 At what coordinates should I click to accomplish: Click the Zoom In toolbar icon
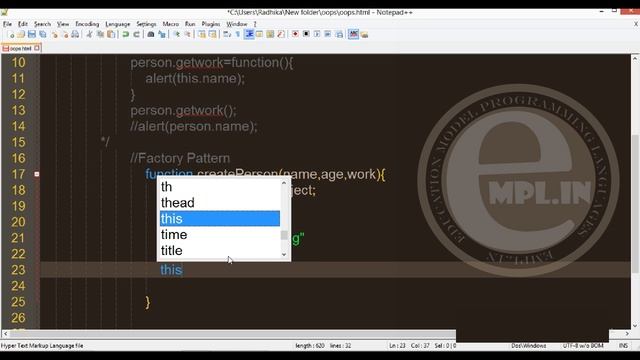pos(177,35)
